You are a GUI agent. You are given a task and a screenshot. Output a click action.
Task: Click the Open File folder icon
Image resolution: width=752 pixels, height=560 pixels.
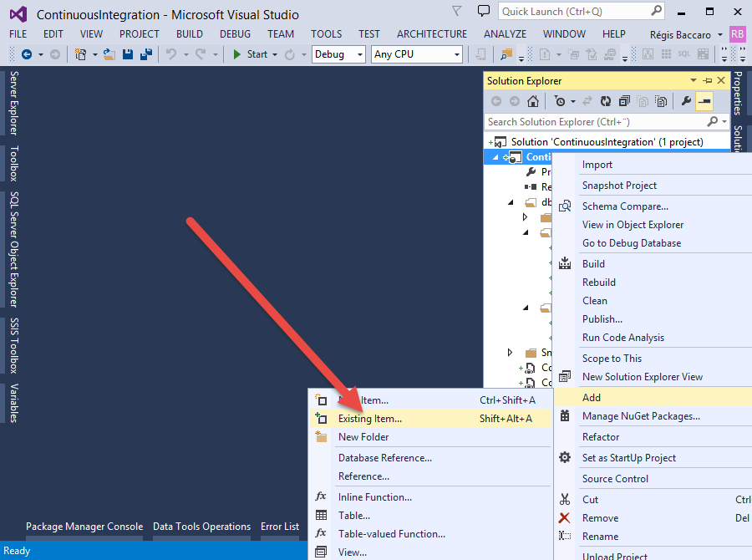point(109,54)
